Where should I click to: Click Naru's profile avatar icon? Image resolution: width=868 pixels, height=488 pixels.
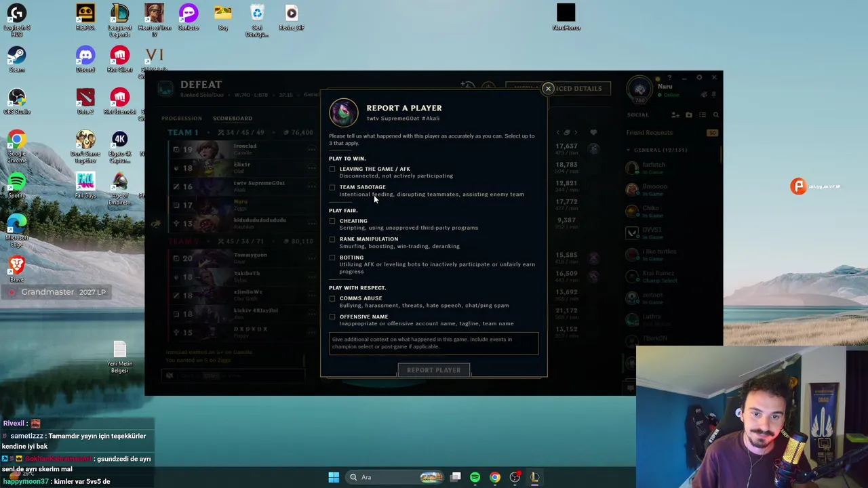pyautogui.click(x=639, y=89)
